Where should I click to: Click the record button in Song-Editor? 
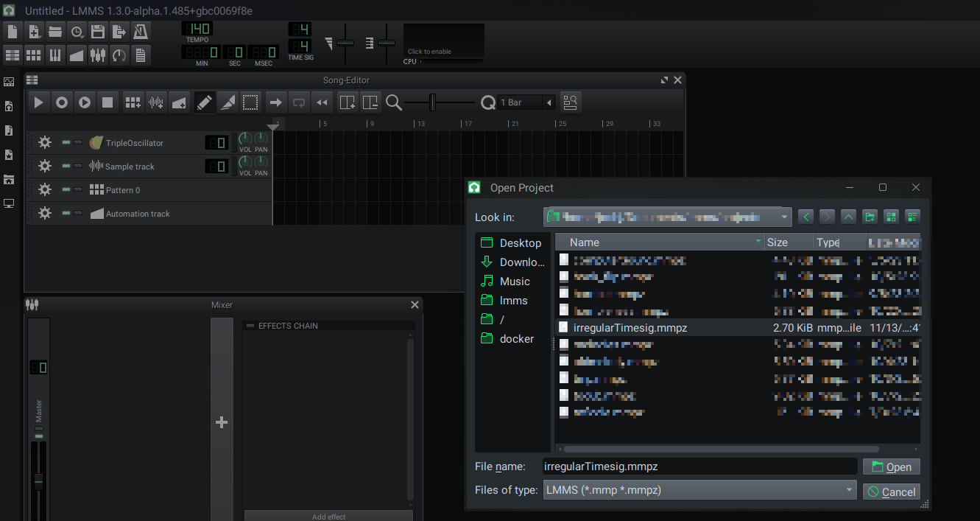coord(62,102)
